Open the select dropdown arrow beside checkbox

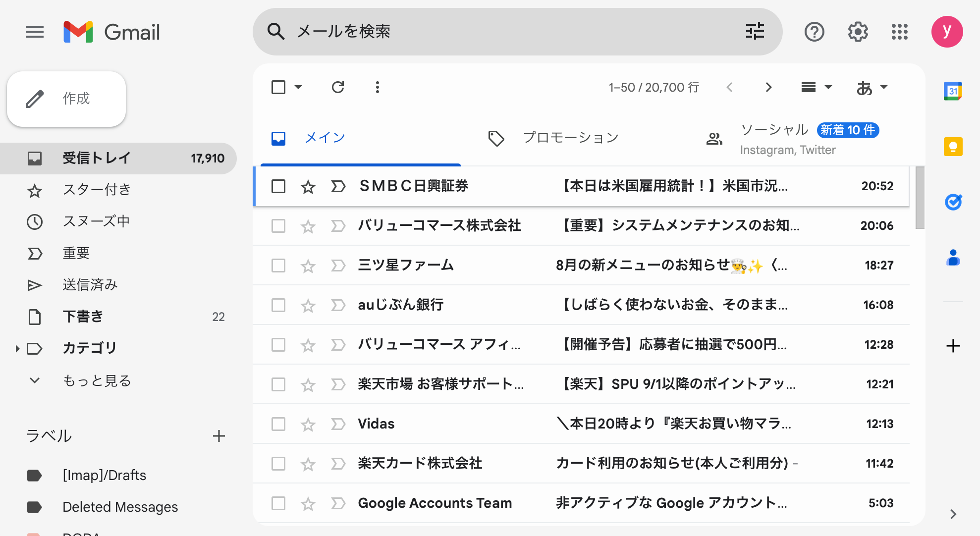[x=298, y=87]
